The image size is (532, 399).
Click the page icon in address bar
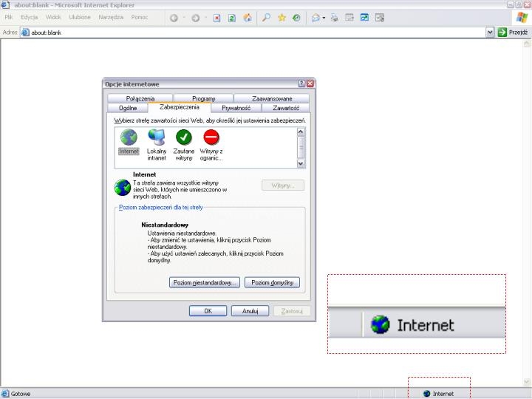(x=25, y=33)
